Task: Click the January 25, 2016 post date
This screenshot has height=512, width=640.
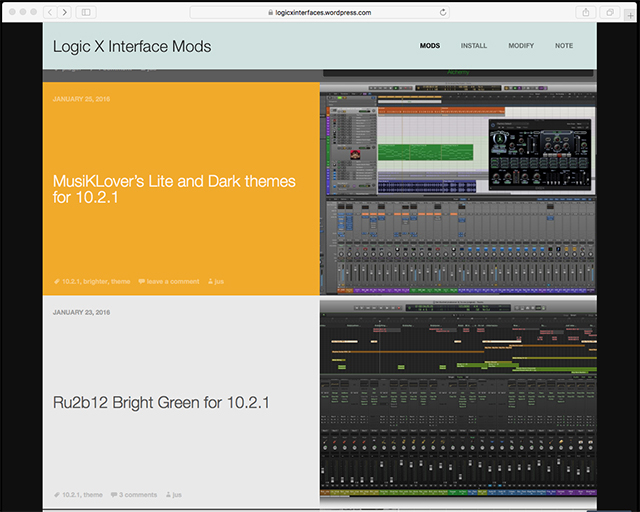Action: (x=81, y=99)
